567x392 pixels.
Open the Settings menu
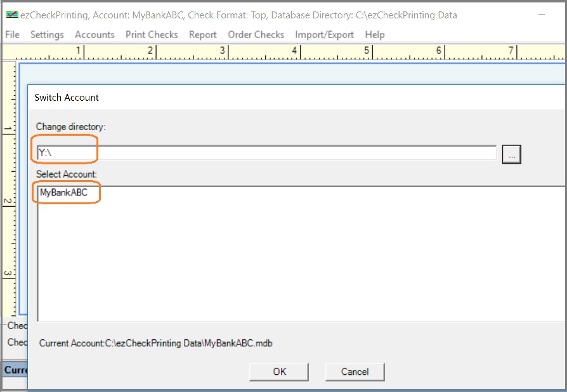click(x=47, y=35)
